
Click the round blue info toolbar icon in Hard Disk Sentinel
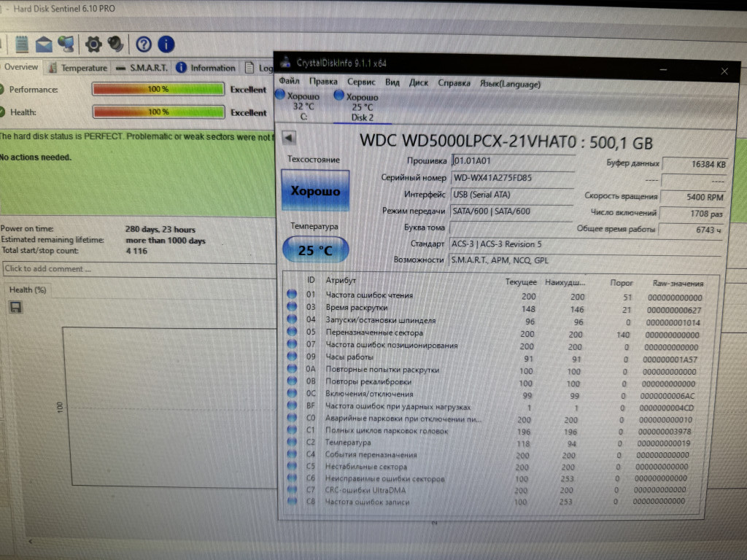166,44
